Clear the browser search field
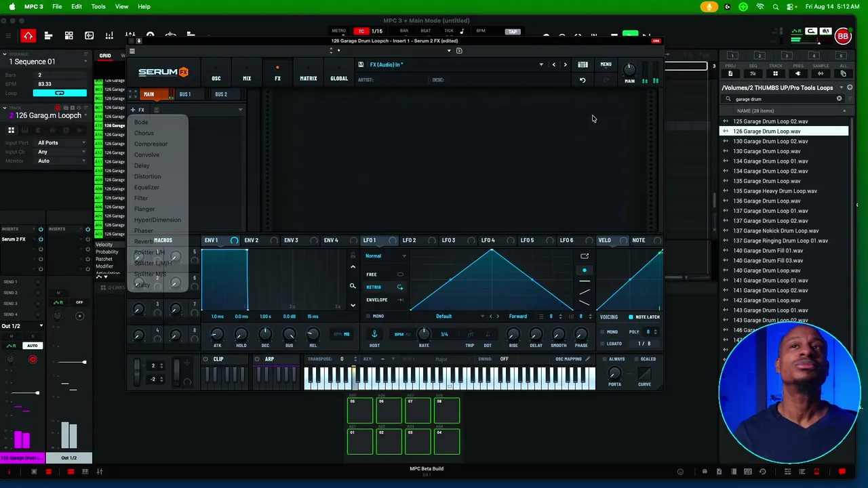 tap(839, 99)
